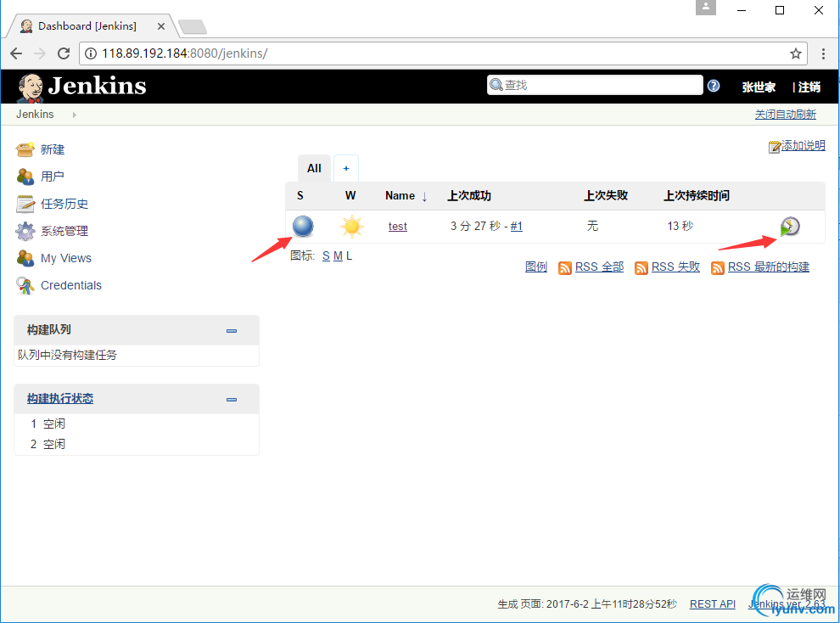
Task: Open RSS 最新的构建 link
Action: (768, 267)
